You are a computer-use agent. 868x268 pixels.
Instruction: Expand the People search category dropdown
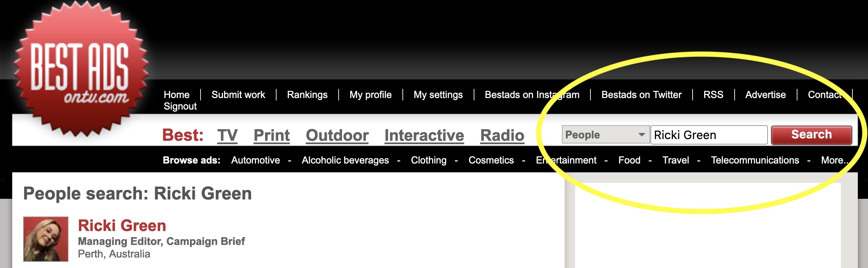[605, 135]
